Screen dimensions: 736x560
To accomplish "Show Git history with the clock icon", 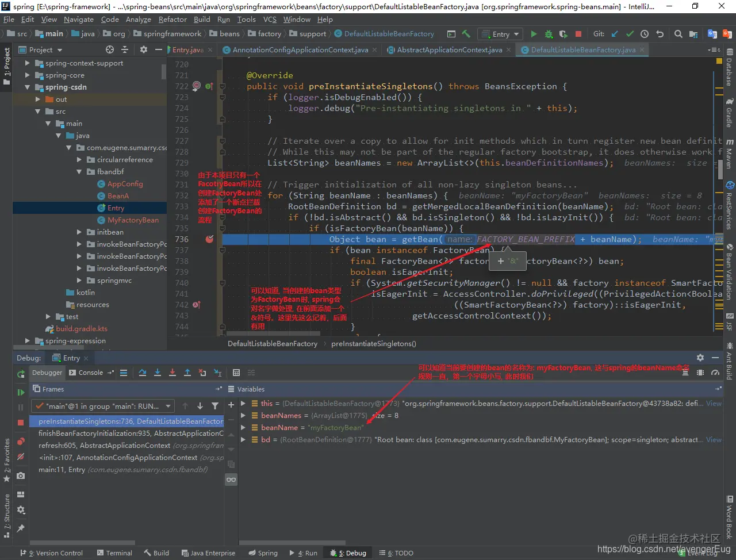I will pos(645,34).
